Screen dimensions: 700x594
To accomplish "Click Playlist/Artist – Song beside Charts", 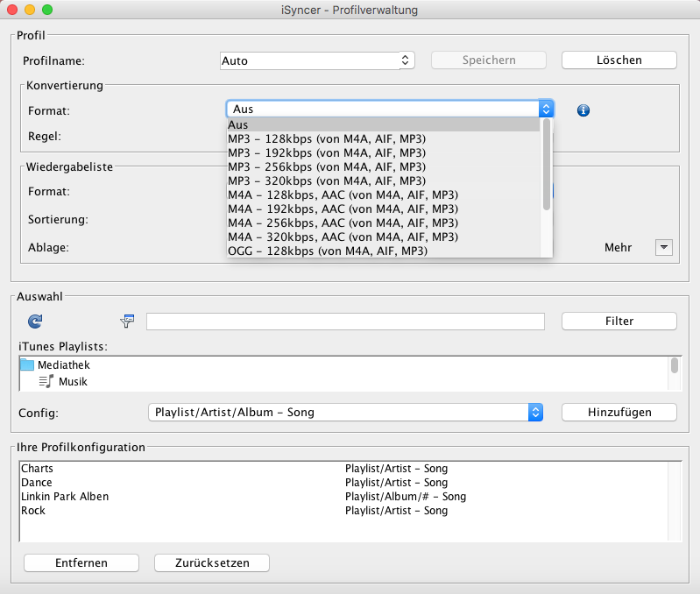I will (396, 469).
